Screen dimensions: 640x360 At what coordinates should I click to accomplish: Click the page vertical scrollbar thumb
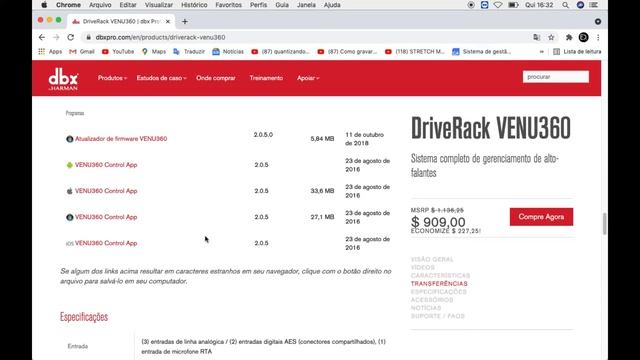pyautogui.click(x=604, y=224)
